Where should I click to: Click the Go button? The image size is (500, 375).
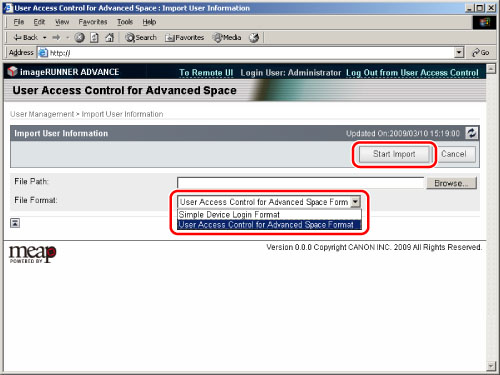pyautogui.click(x=480, y=53)
